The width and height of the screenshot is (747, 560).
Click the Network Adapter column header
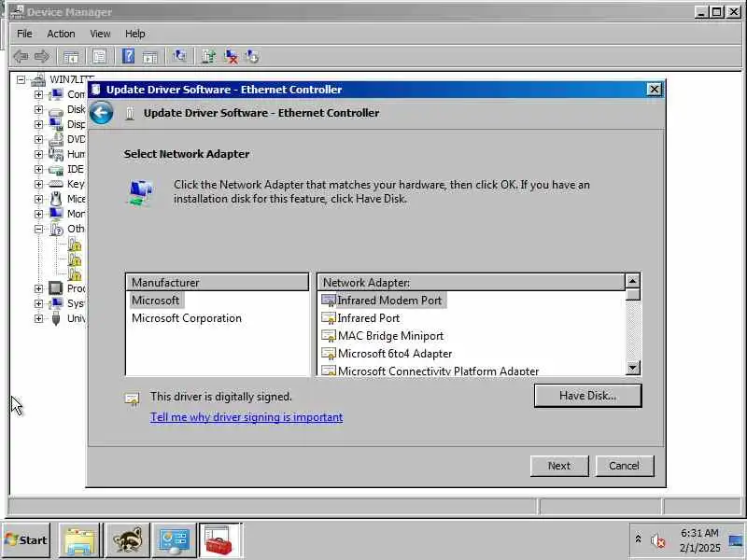(471, 283)
